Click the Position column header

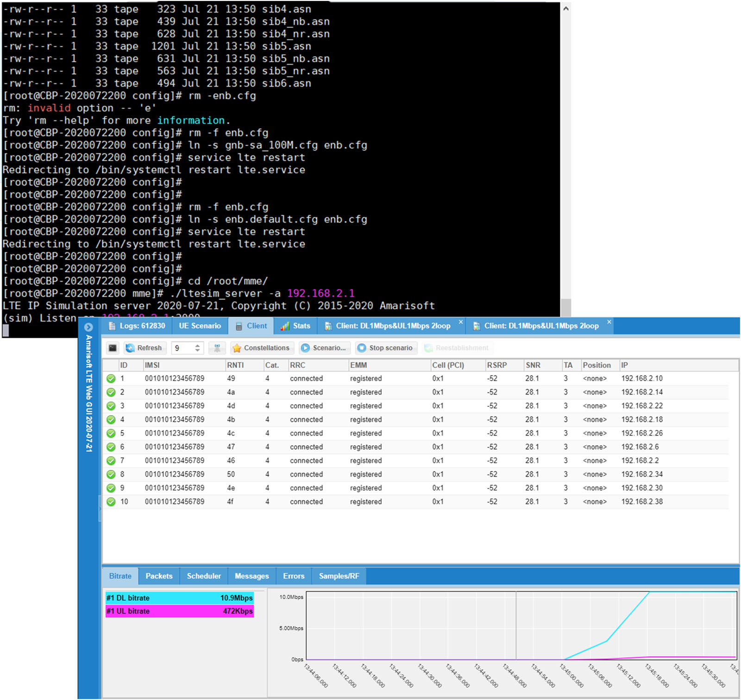(600, 365)
